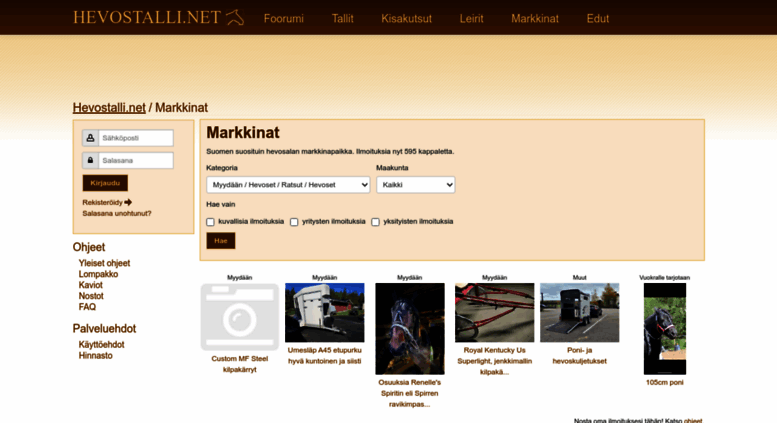This screenshot has height=423, width=777.
Task: Open the Custom MF Steel placeholder camera image
Action: (x=240, y=317)
